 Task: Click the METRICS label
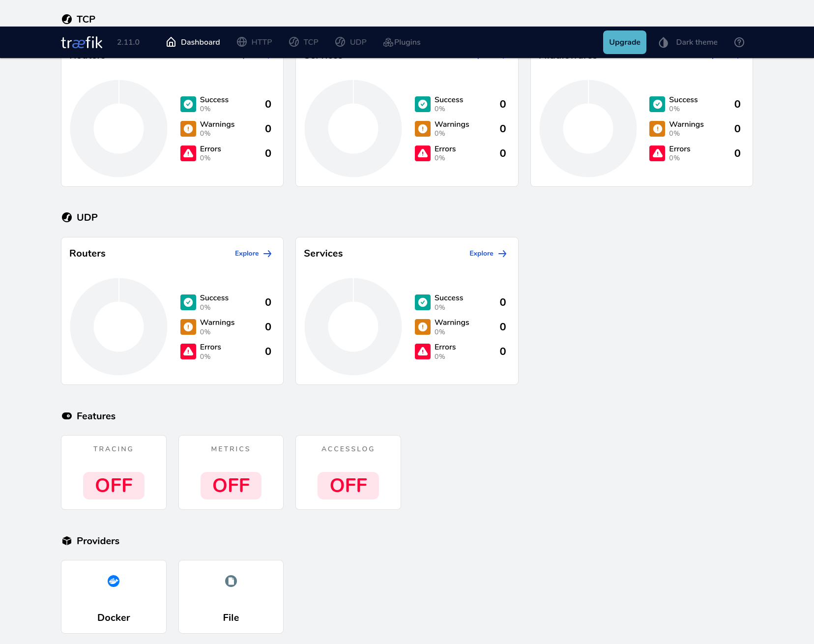click(231, 449)
